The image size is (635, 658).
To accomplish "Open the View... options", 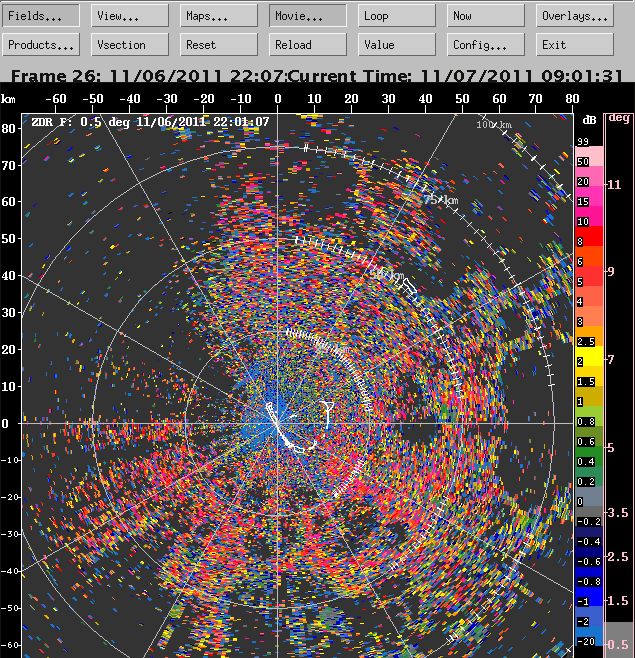I will tap(131, 16).
